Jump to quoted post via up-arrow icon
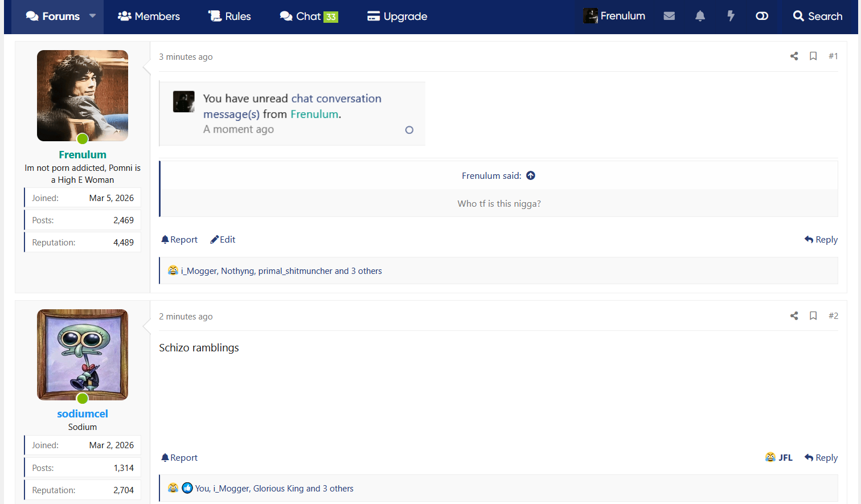Screen dimensions: 861x504 (531, 175)
